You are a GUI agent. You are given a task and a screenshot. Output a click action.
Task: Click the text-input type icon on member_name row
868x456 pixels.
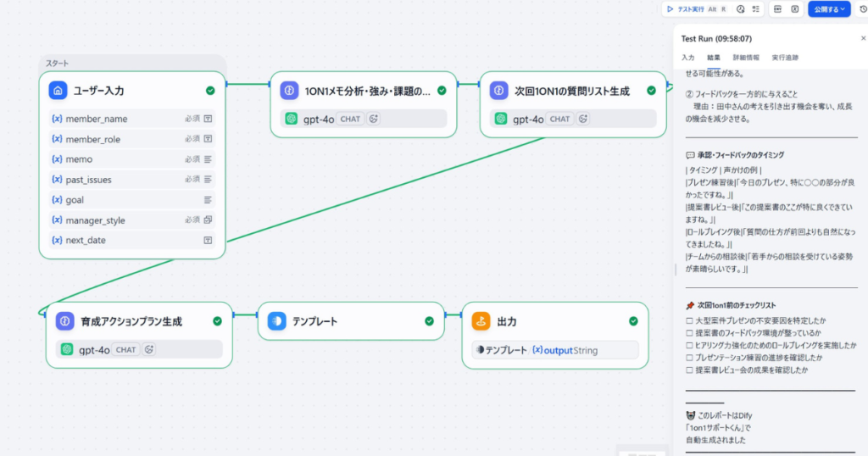click(209, 119)
